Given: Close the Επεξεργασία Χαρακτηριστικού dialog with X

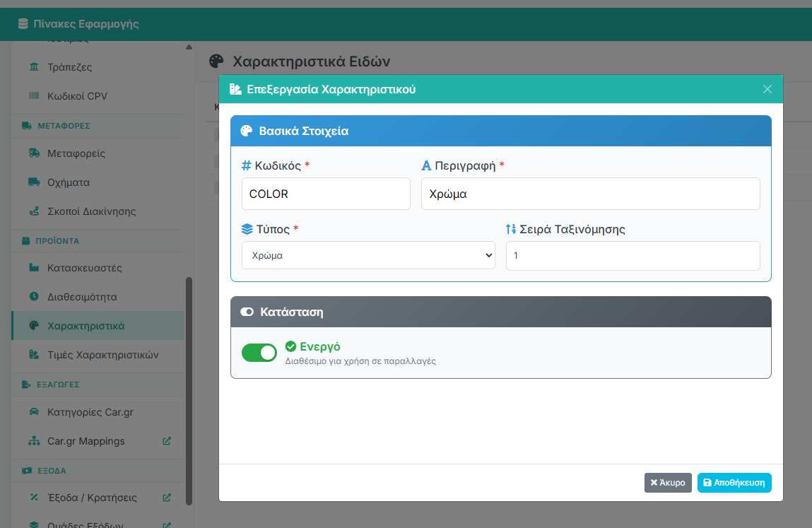Looking at the screenshot, I should [767, 89].
